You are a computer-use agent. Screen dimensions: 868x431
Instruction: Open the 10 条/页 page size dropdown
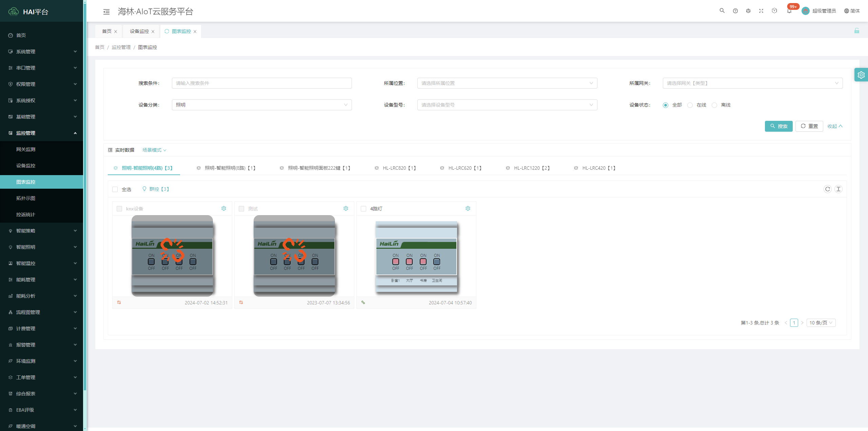point(821,323)
